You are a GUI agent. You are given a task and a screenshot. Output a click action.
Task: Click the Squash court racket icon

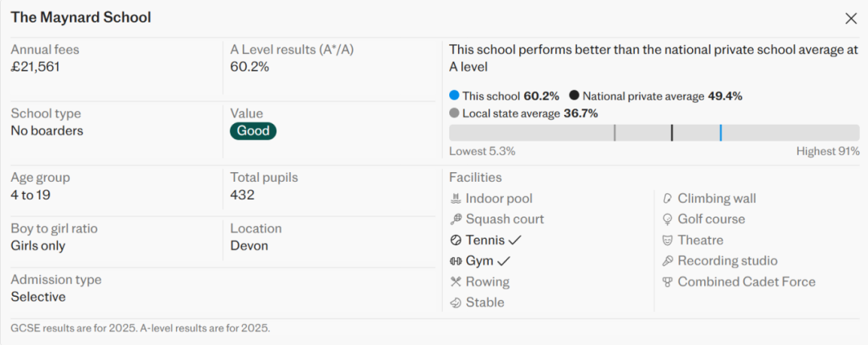click(456, 219)
